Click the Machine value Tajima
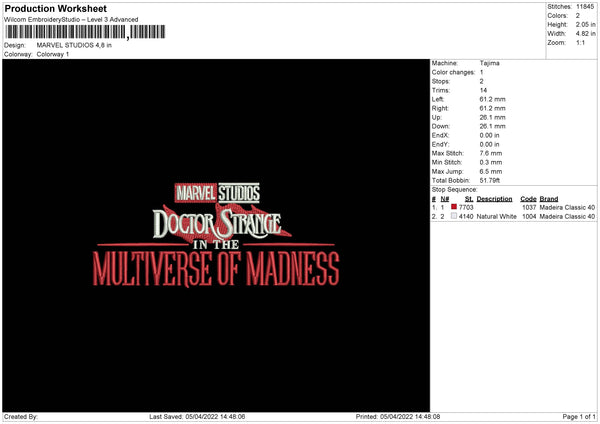 point(489,63)
